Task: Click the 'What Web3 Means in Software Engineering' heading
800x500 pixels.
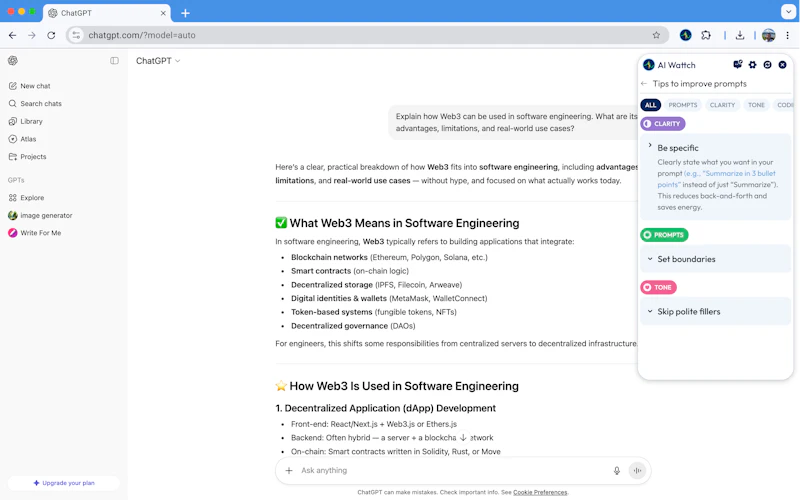Action: [404, 223]
